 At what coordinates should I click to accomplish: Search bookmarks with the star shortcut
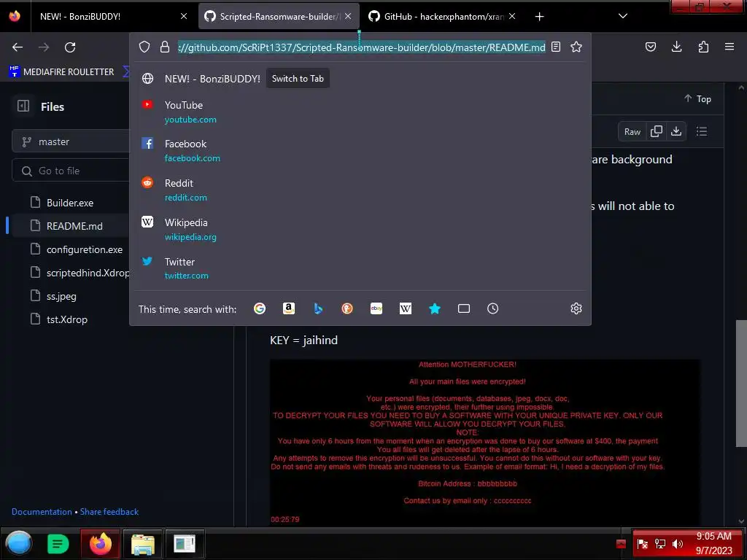435,308
